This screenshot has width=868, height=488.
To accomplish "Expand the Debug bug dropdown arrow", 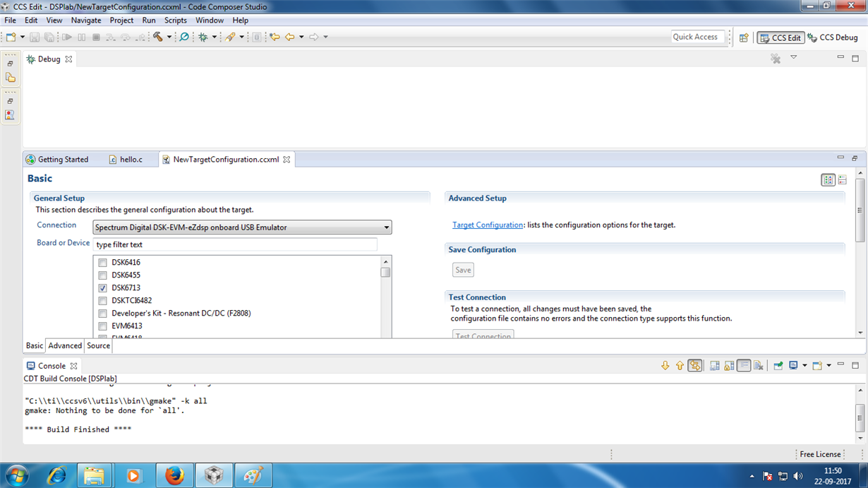I will tap(214, 37).
